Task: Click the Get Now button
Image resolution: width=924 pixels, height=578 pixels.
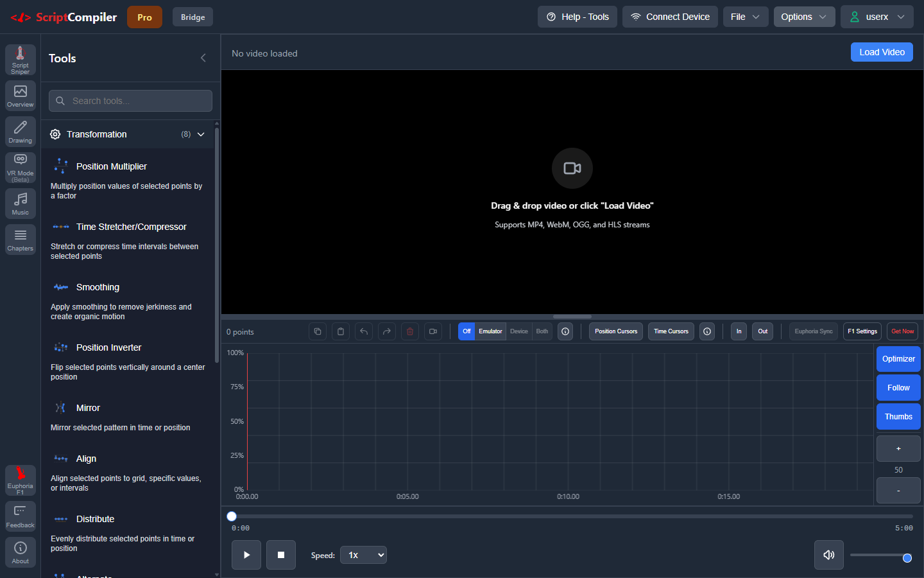Action: 902,331
